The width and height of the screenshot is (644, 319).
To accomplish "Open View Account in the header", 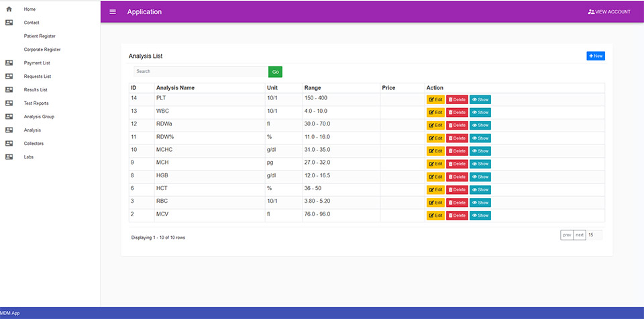I will click(x=609, y=12).
